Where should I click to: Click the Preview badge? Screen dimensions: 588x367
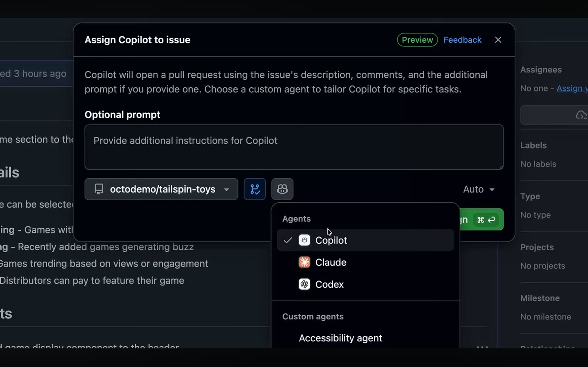[x=417, y=39]
